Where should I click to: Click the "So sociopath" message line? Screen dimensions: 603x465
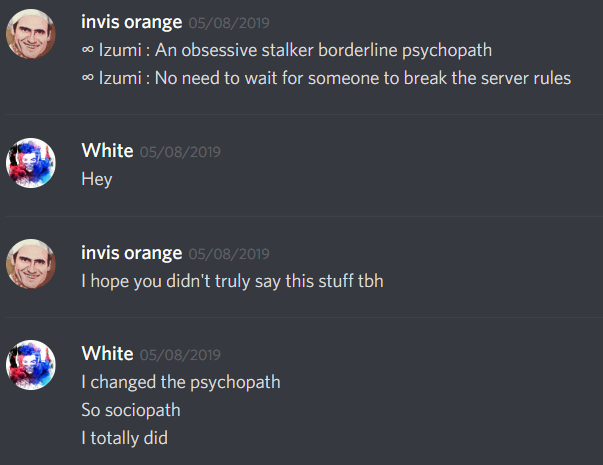(x=131, y=410)
